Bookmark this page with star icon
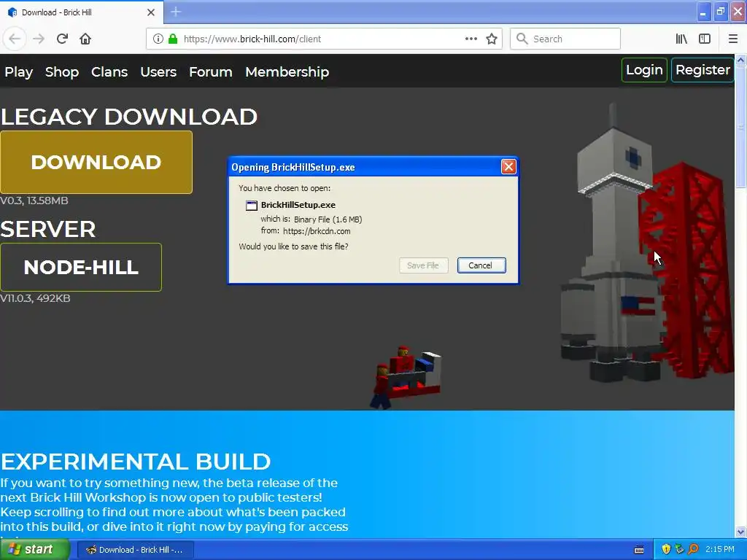 tap(492, 39)
